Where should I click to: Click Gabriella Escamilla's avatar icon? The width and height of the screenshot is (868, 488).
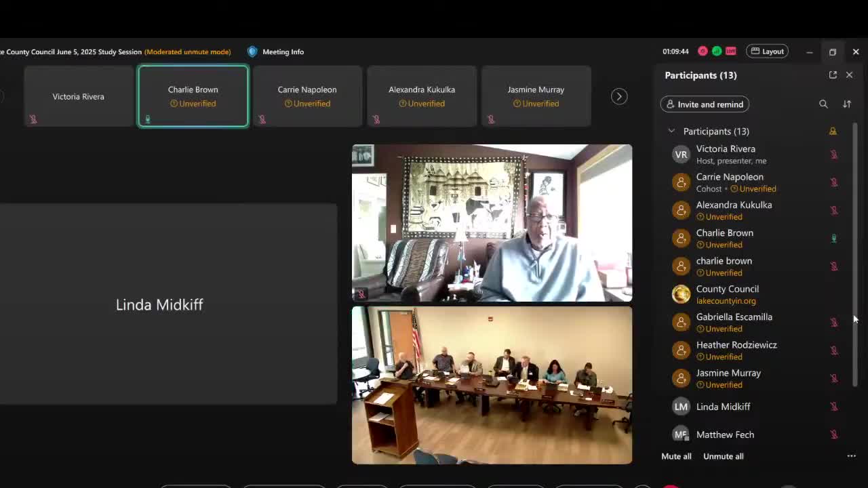tap(681, 323)
